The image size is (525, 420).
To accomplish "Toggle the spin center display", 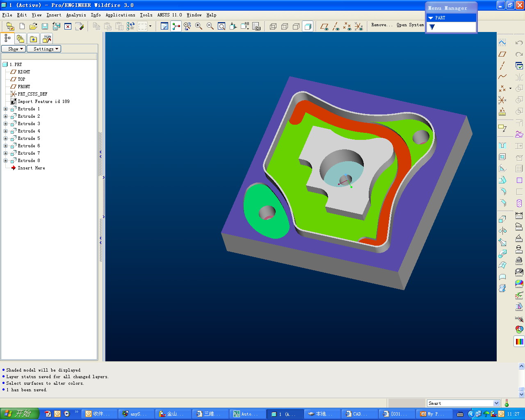I will coord(176,26).
